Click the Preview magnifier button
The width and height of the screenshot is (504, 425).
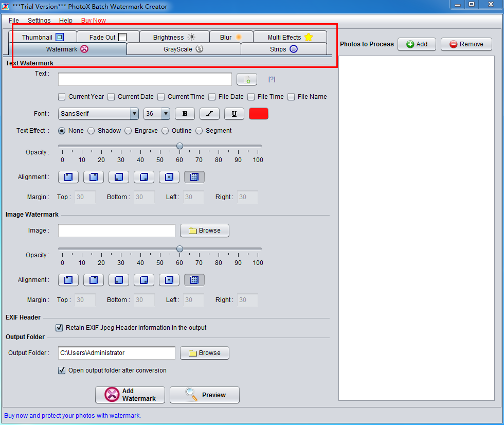(205, 395)
